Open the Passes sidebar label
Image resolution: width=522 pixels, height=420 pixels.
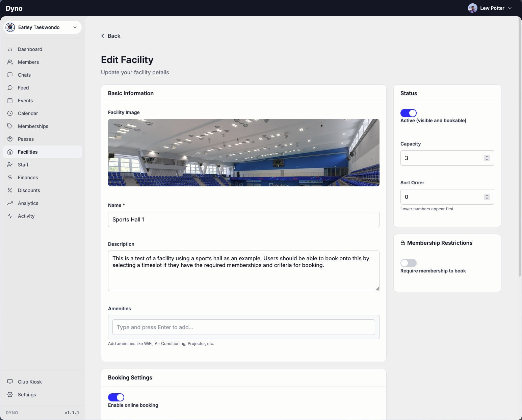click(26, 139)
